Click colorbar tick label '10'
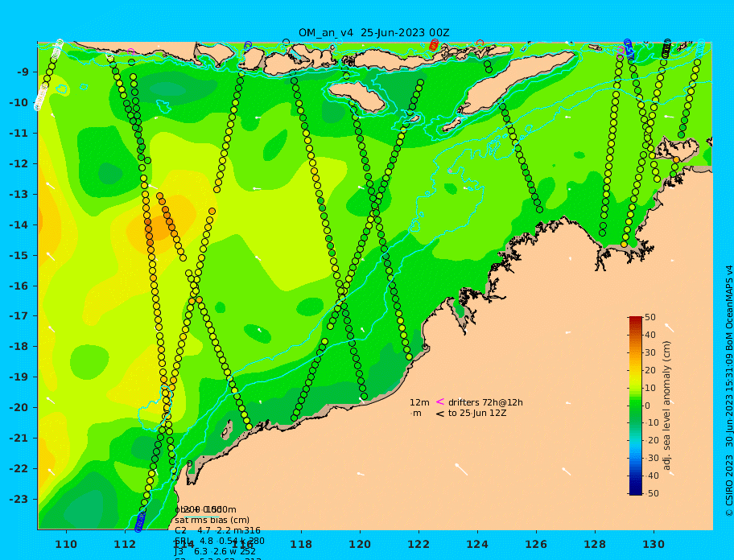The width and height of the screenshot is (734, 560). click(x=650, y=389)
